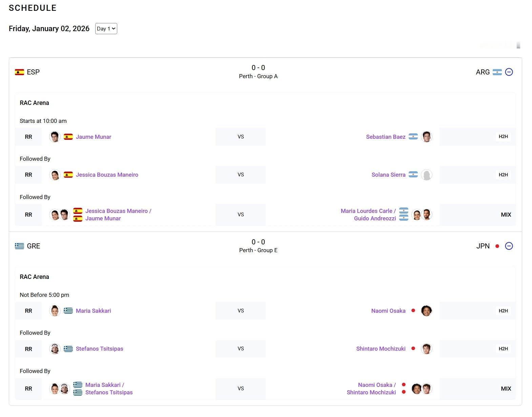Viewport: 532px width, 417px height.
Task: Click Maria Sakkari's singles player photo
Action: (x=55, y=311)
